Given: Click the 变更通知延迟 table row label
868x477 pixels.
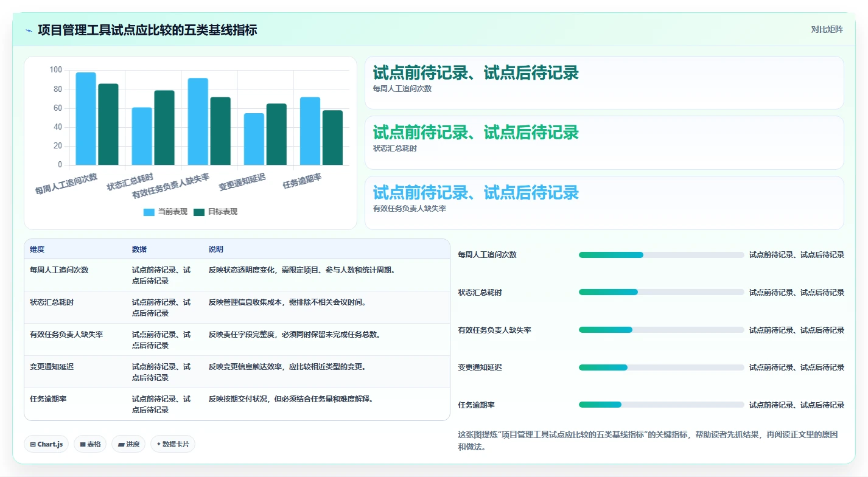Looking at the screenshot, I should pyautogui.click(x=52, y=367).
